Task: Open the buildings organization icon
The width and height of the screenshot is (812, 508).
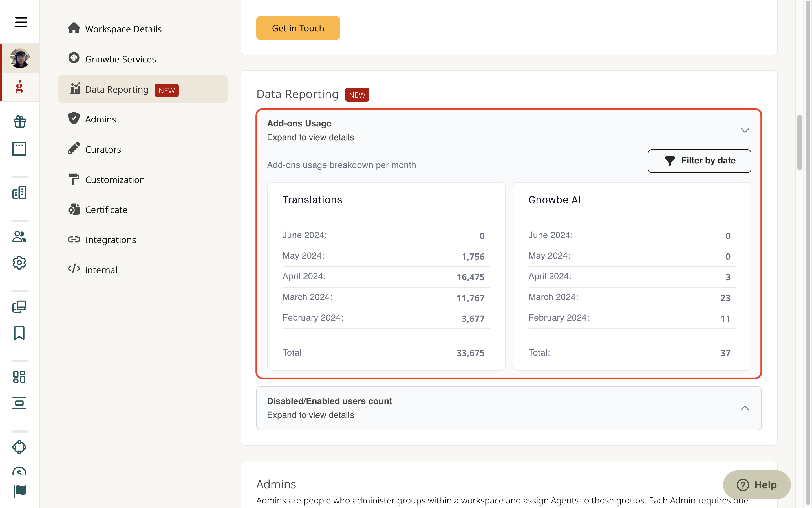Action: tap(19, 192)
